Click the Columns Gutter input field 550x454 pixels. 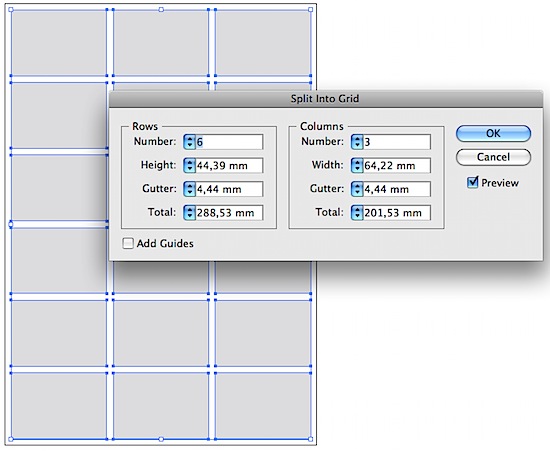click(x=397, y=189)
